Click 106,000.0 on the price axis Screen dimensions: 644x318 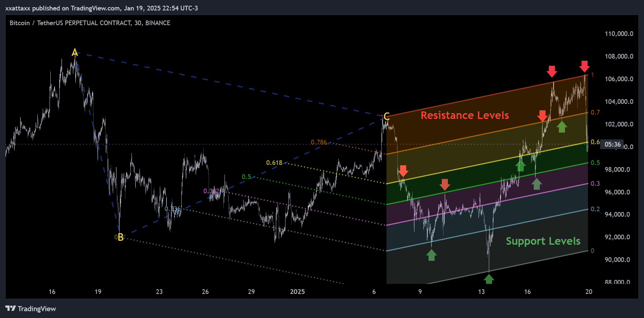click(619, 79)
